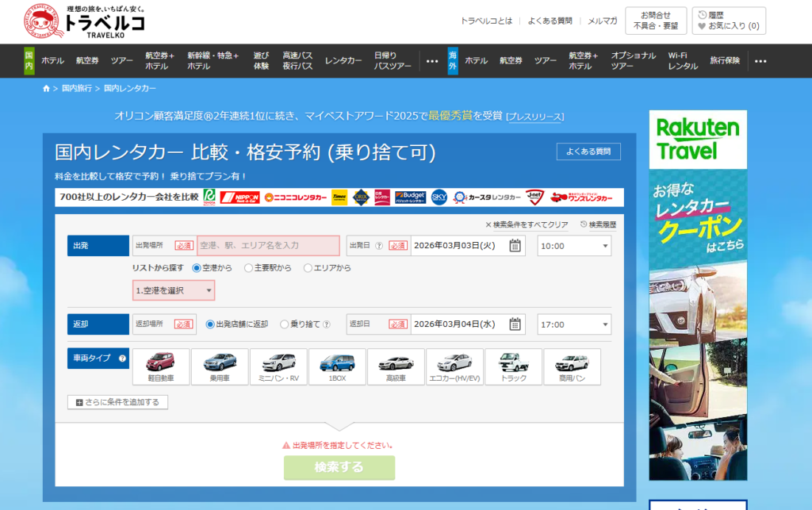Select the エリアから radio option
The image size is (812, 510).
click(x=308, y=268)
